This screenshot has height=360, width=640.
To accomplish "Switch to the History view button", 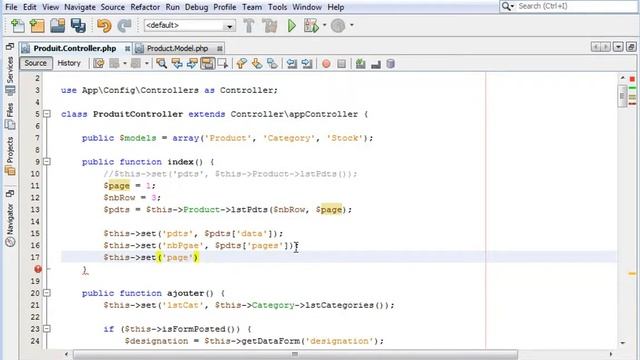I will point(69,63).
